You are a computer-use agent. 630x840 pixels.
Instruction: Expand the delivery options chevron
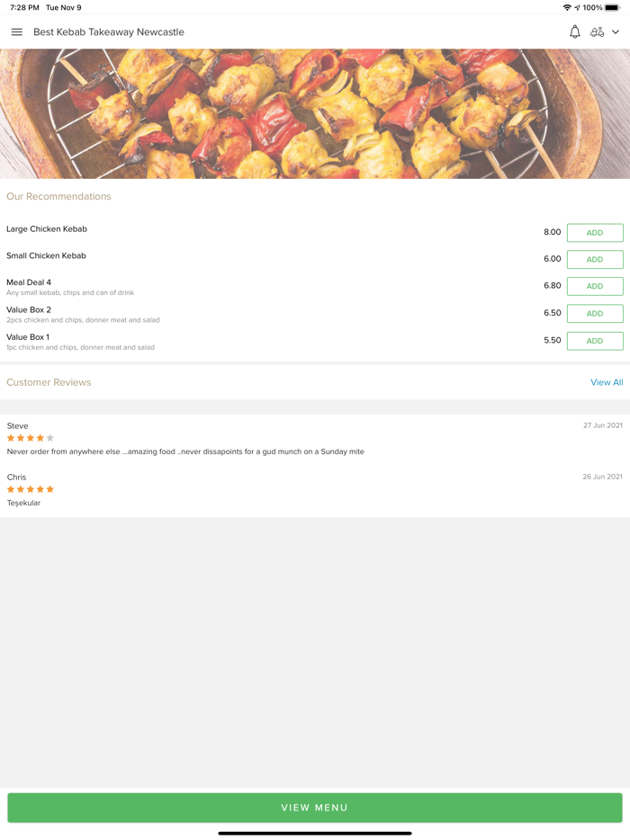[x=616, y=31]
